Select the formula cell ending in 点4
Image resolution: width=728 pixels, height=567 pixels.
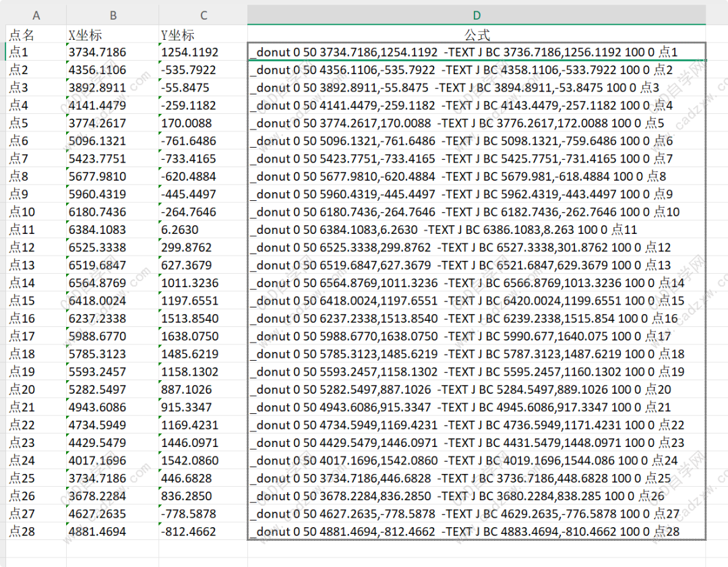click(477, 105)
